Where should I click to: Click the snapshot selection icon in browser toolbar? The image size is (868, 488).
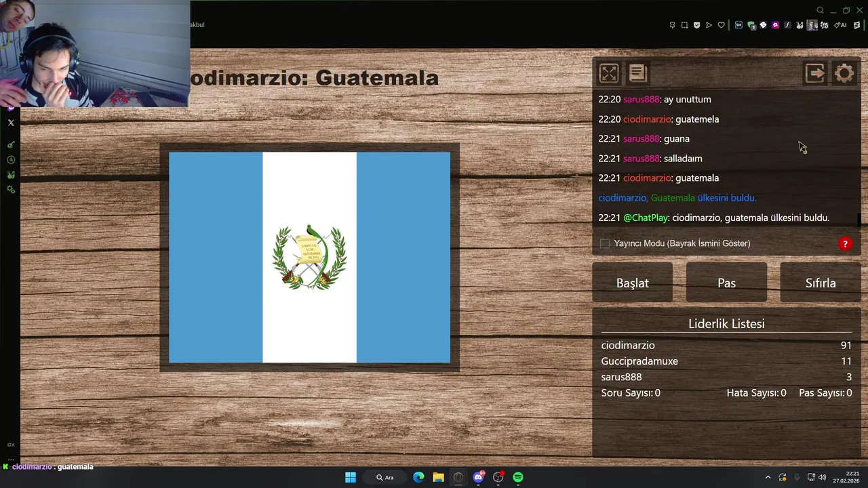pyautogui.click(x=684, y=25)
